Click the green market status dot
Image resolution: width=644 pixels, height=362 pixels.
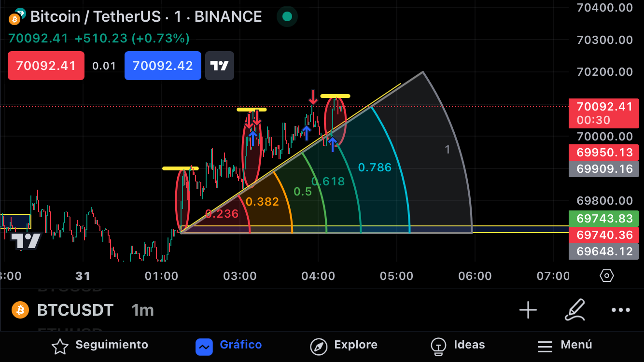pyautogui.click(x=287, y=17)
